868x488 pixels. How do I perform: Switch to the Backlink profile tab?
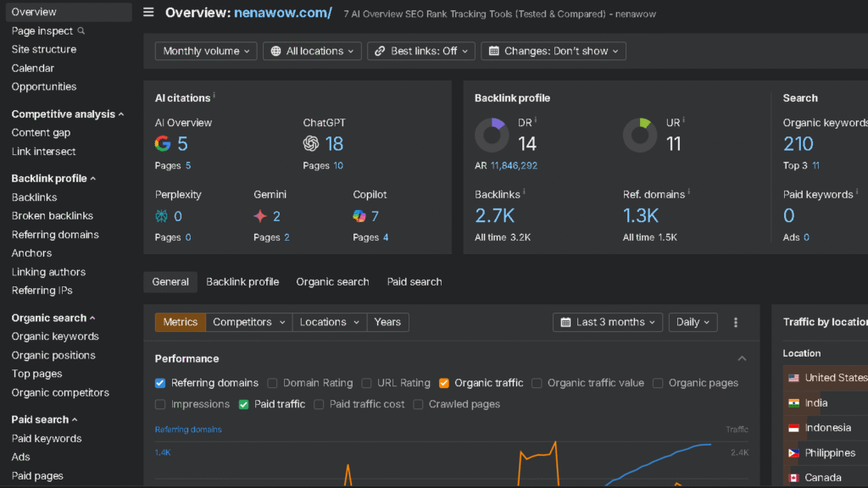tap(242, 281)
